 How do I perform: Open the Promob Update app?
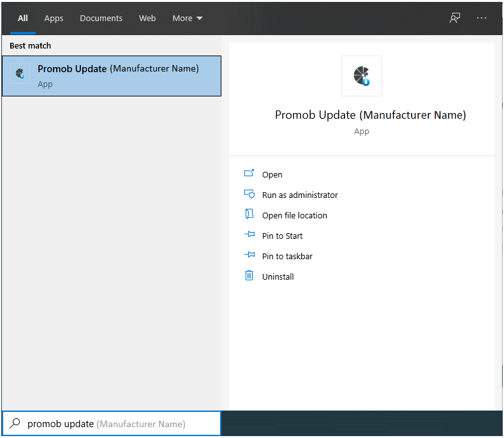click(272, 174)
